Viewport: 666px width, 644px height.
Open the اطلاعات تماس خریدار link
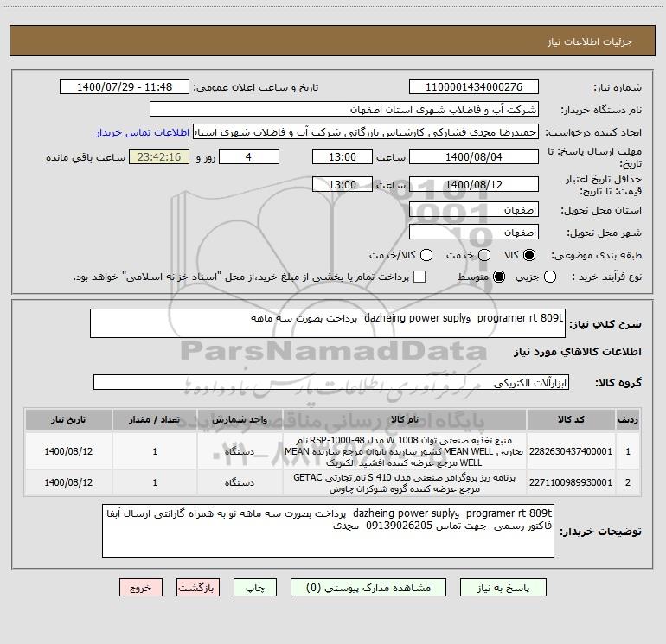pyautogui.click(x=143, y=132)
